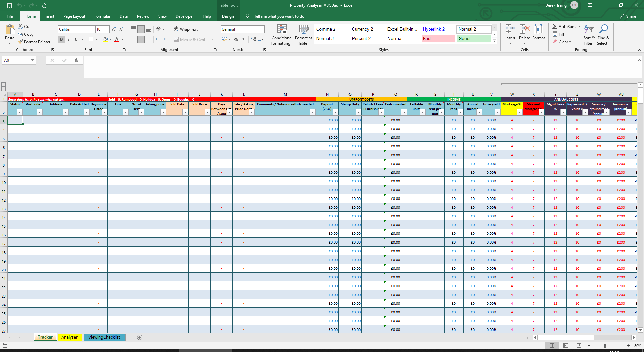Open the Formulas ribbon tab

pyautogui.click(x=102, y=16)
